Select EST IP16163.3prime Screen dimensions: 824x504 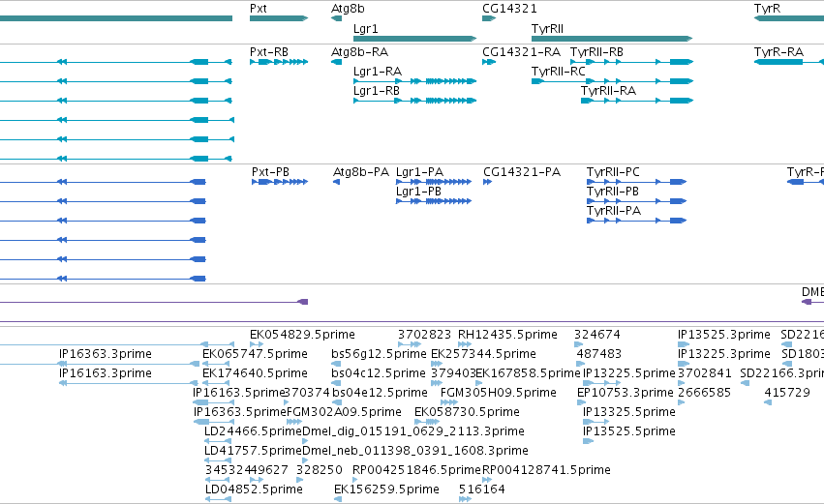tap(106, 373)
